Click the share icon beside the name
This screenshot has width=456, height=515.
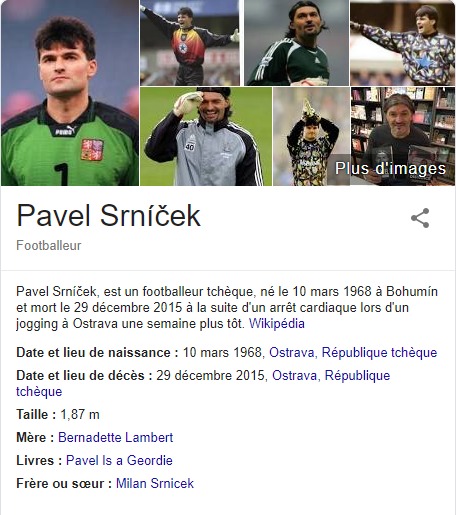(x=420, y=218)
